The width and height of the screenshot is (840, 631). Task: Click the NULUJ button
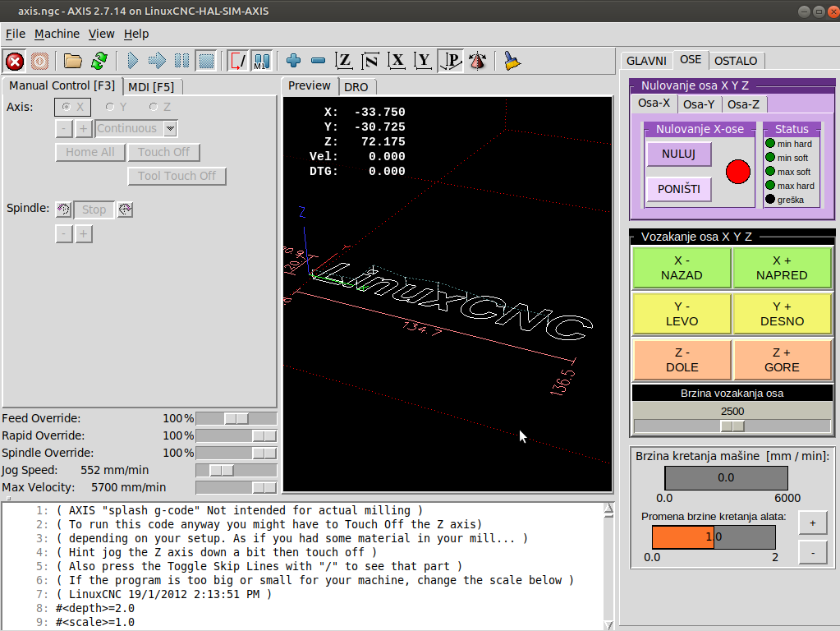(x=679, y=154)
